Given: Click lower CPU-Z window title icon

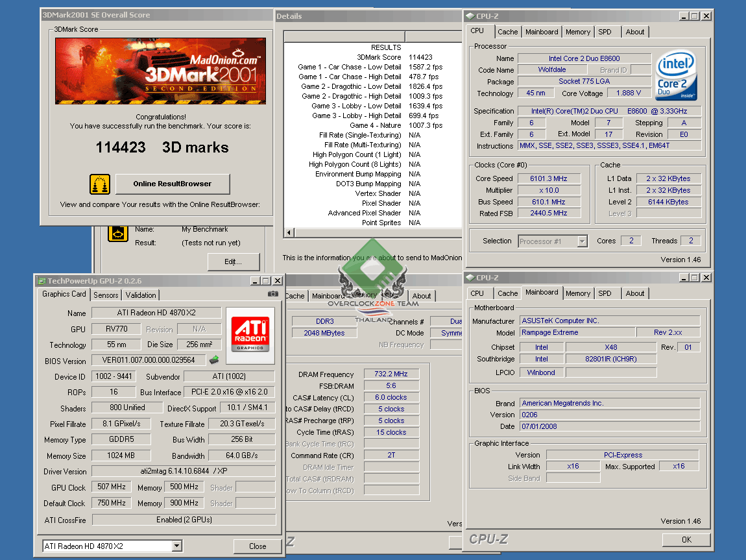Looking at the screenshot, I should pyautogui.click(x=470, y=278).
